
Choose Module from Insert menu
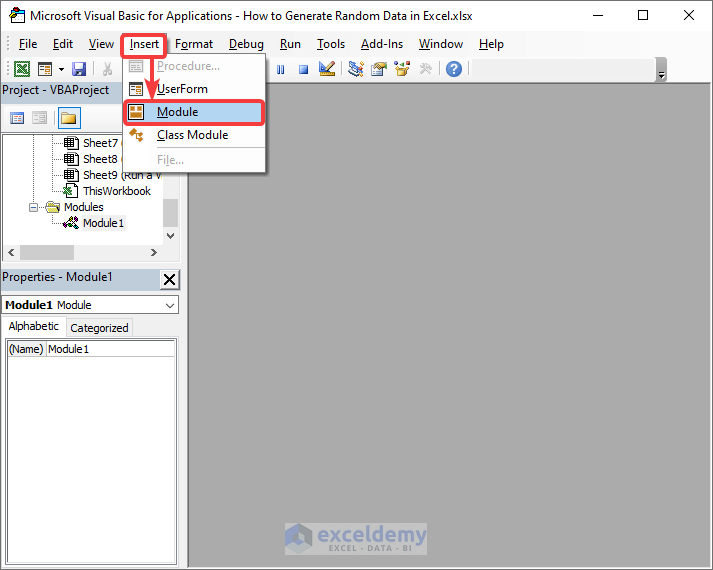tap(194, 112)
